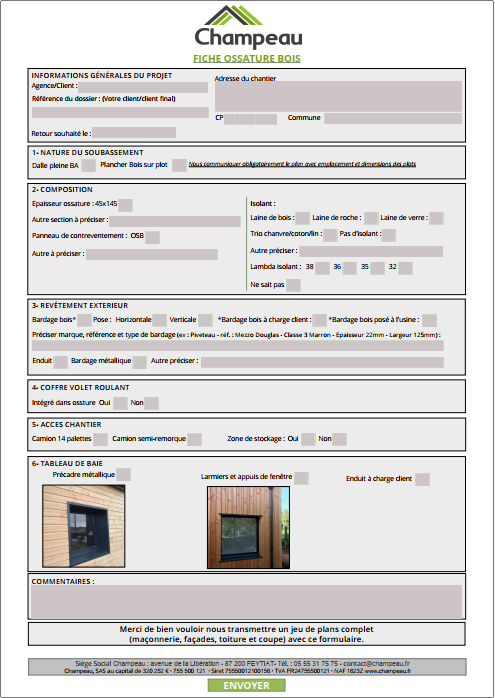Check the Précadre métallique box
The image size is (495, 698).
(123, 475)
